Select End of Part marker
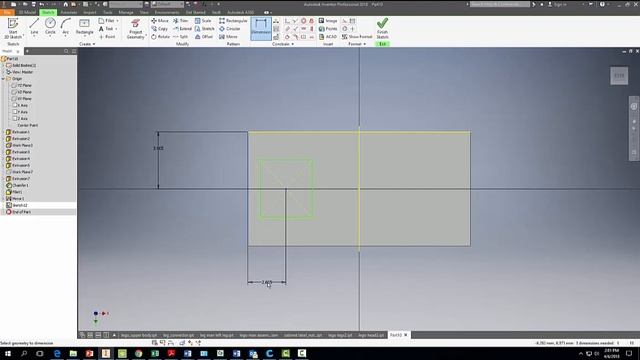The width and height of the screenshot is (640, 360). click(x=18, y=212)
